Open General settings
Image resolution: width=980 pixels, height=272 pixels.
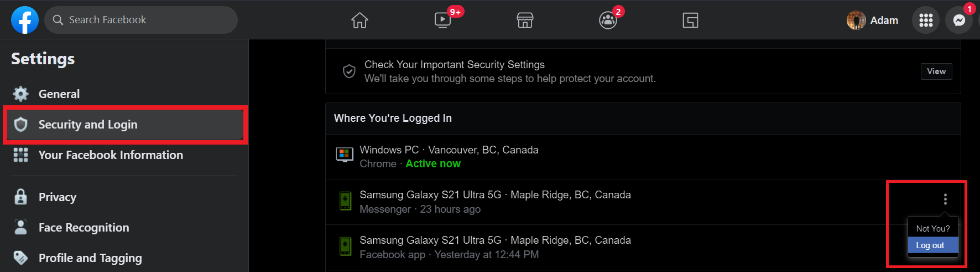click(59, 94)
